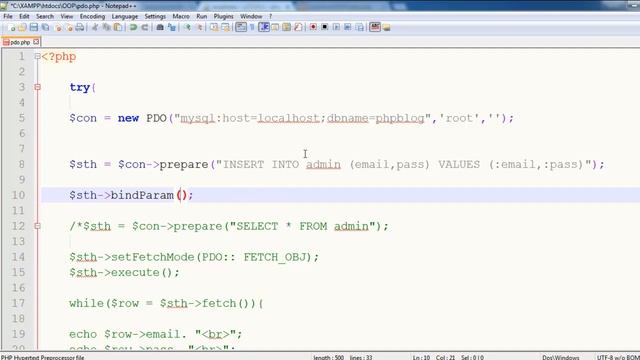Paste clipboard using toolbar icon
The height and width of the screenshot is (360, 640).
118,27
